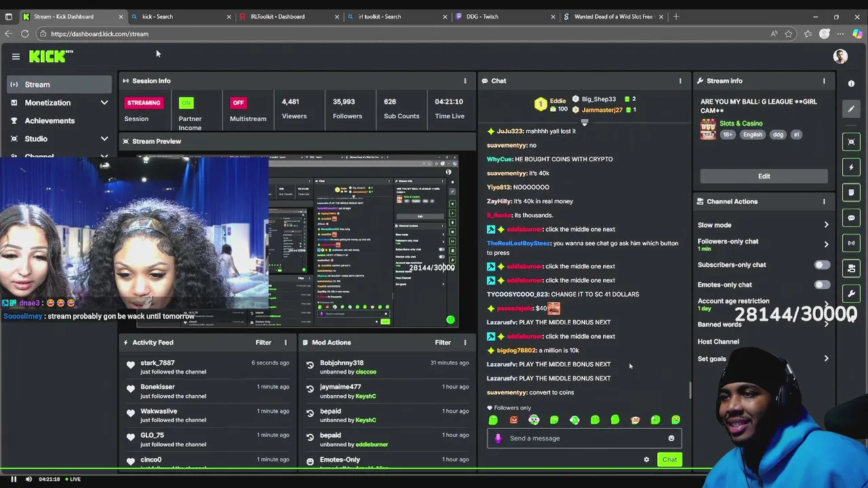Collapse chat leaderboard with down chevron
Viewport: 868px width, 488px height.
pyautogui.click(x=584, y=123)
